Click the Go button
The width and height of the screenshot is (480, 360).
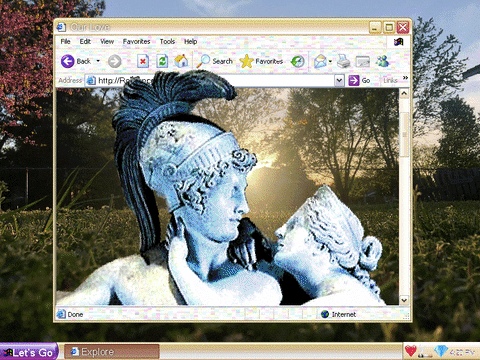(359, 80)
